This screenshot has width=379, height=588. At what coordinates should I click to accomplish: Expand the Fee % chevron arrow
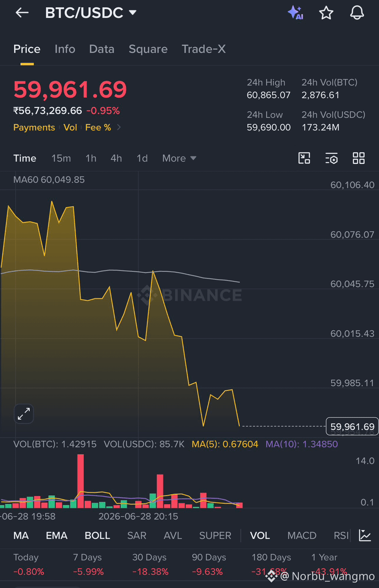119,128
